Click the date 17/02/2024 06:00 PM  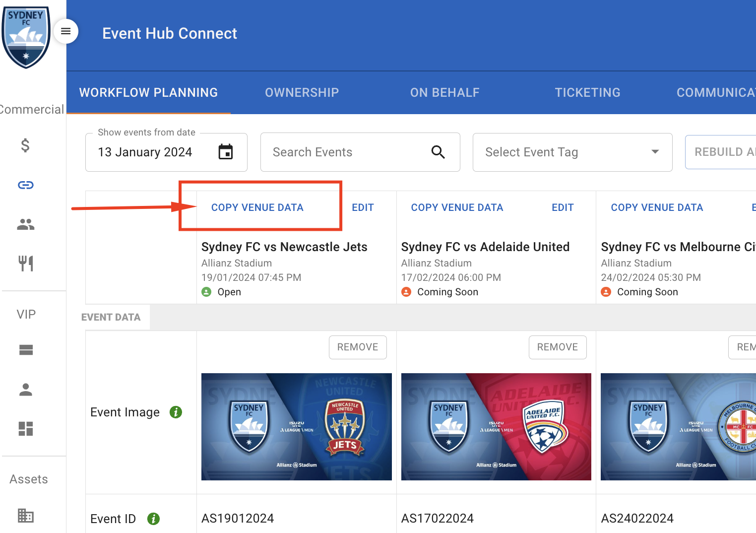tap(451, 277)
